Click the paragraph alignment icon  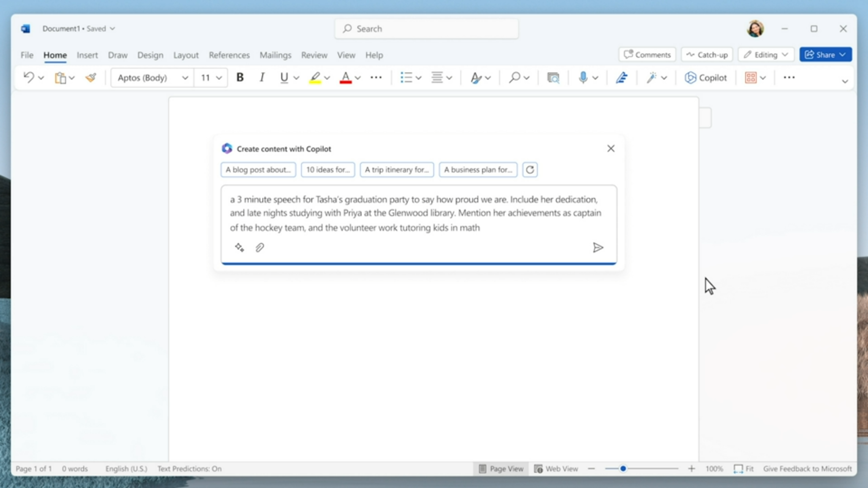[437, 78]
